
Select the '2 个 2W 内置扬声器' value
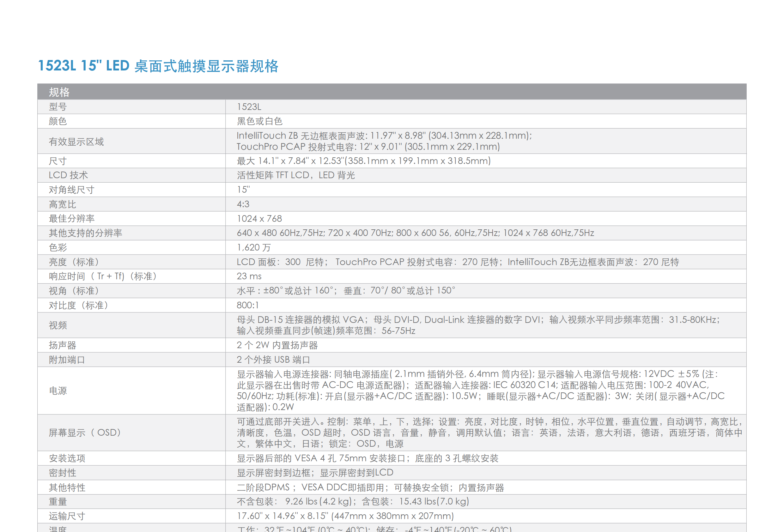(x=277, y=345)
